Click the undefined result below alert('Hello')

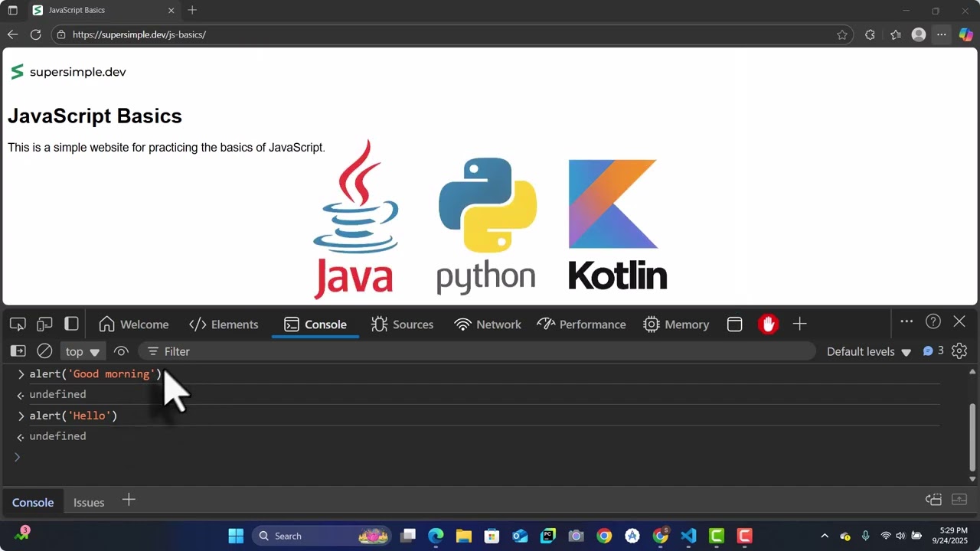[x=57, y=436]
